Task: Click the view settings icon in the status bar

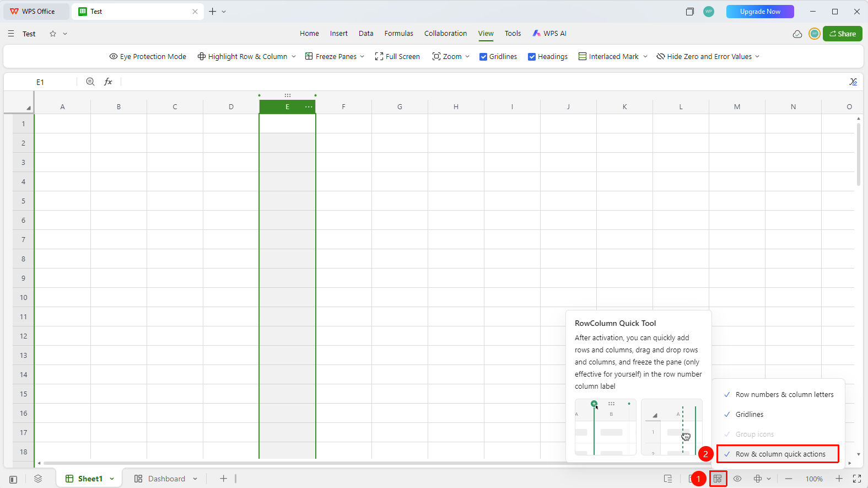Action: [x=718, y=479]
